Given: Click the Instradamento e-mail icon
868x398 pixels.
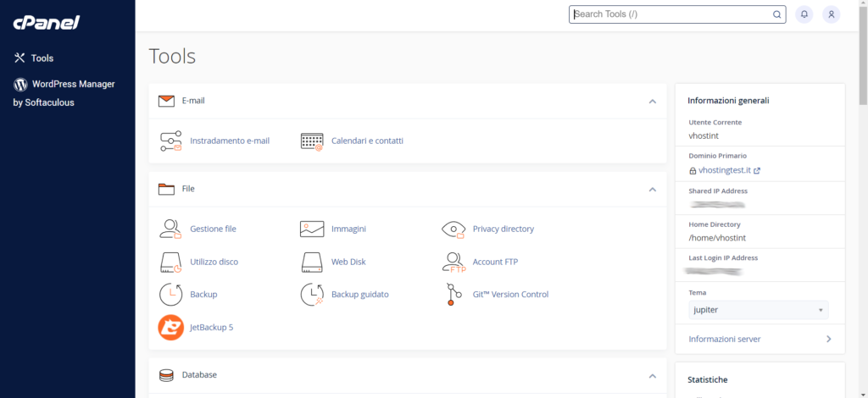Looking at the screenshot, I should (x=170, y=141).
